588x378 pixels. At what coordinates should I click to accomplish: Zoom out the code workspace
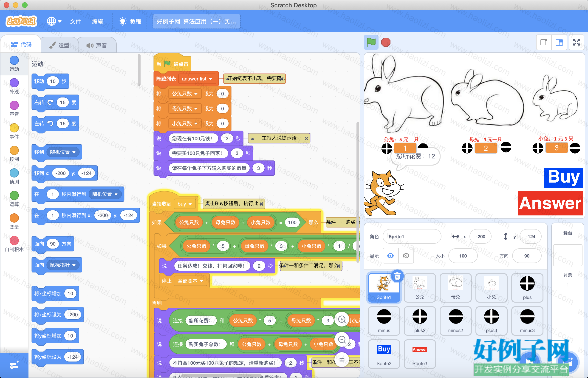tap(342, 339)
